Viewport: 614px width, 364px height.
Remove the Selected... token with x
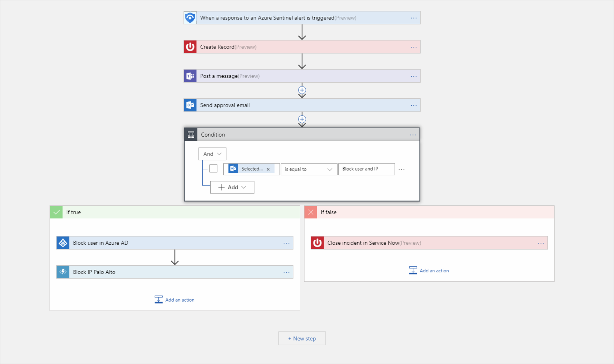pyautogui.click(x=268, y=169)
